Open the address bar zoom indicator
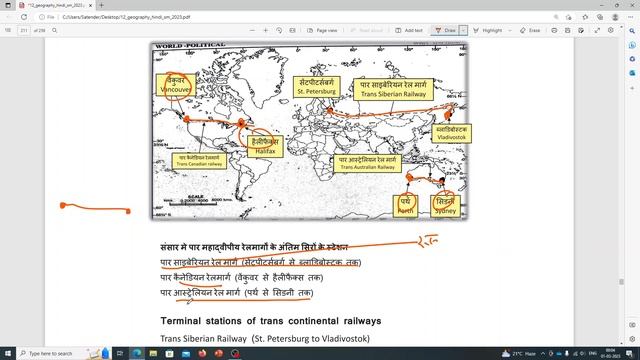Screen dimensions: 640x360 [556, 17]
